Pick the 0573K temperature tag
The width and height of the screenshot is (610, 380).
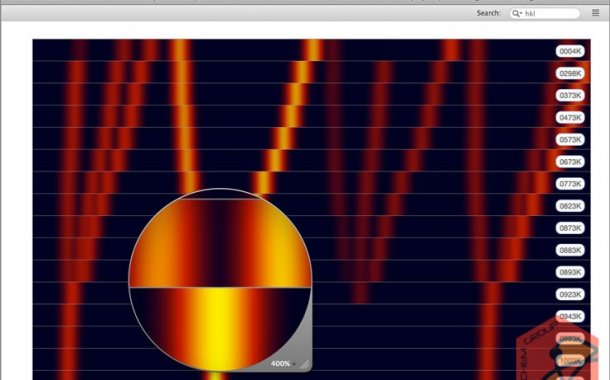[x=570, y=140]
